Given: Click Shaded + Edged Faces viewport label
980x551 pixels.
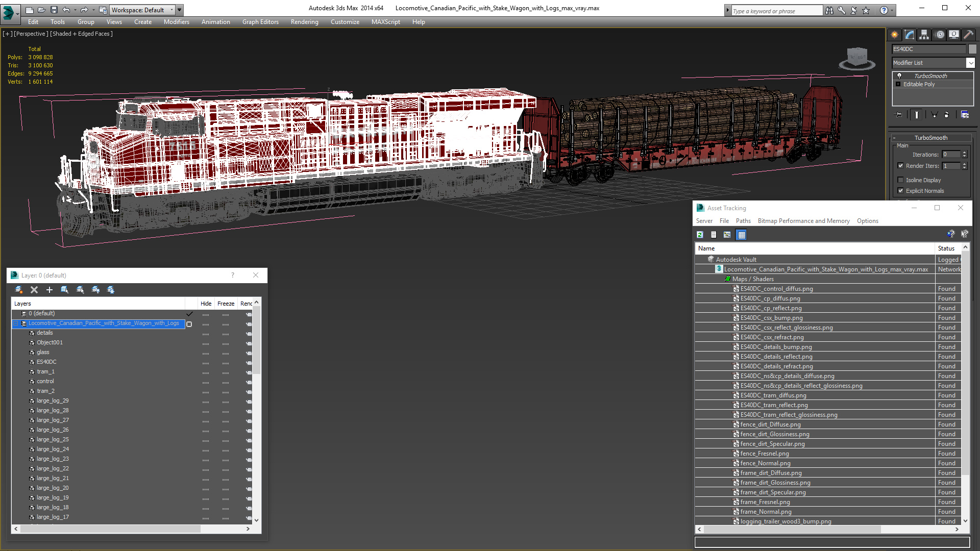Looking at the screenshot, I should pyautogui.click(x=82, y=34).
